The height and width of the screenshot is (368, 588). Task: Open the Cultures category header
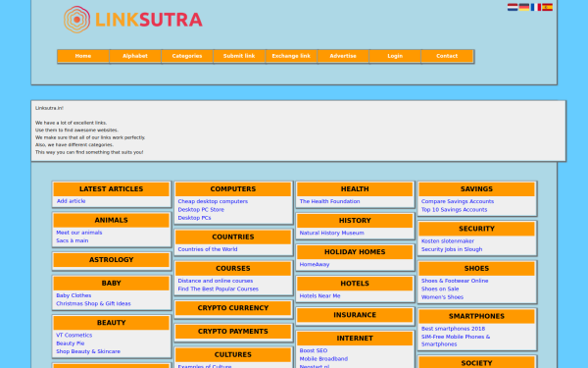(x=233, y=355)
